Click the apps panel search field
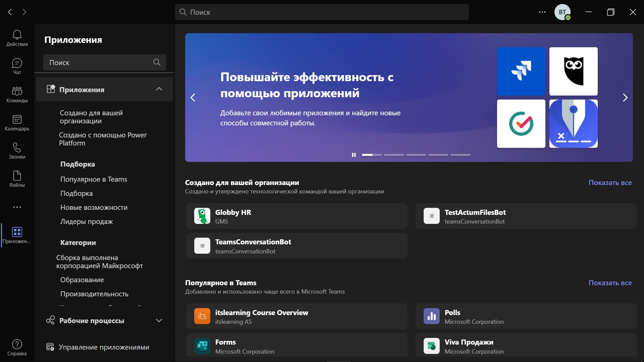 pos(99,62)
